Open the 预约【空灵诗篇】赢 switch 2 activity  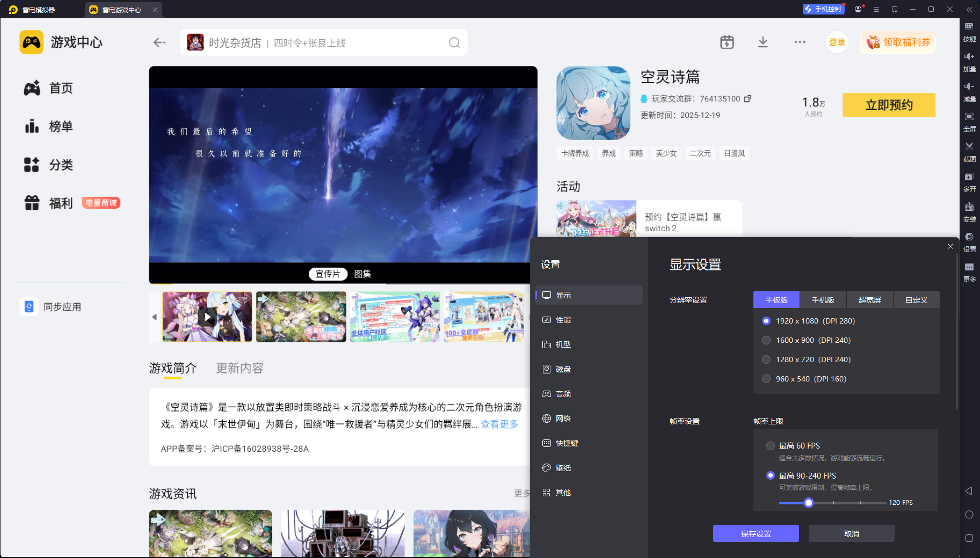point(649,219)
